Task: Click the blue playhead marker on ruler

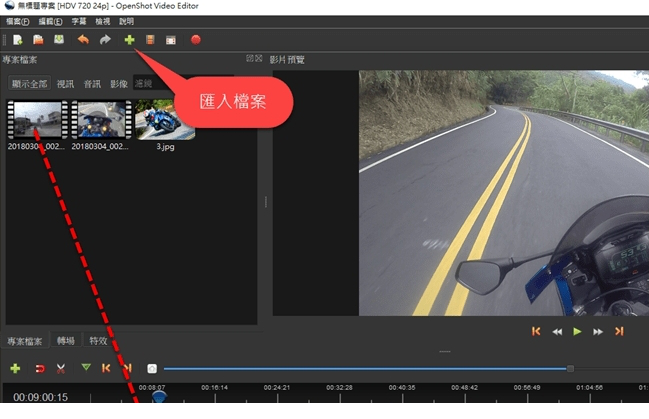Action: click(x=159, y=396)
